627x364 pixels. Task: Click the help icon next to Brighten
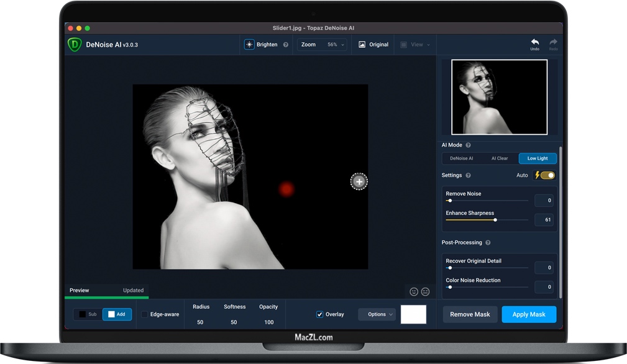click(286, 45)
